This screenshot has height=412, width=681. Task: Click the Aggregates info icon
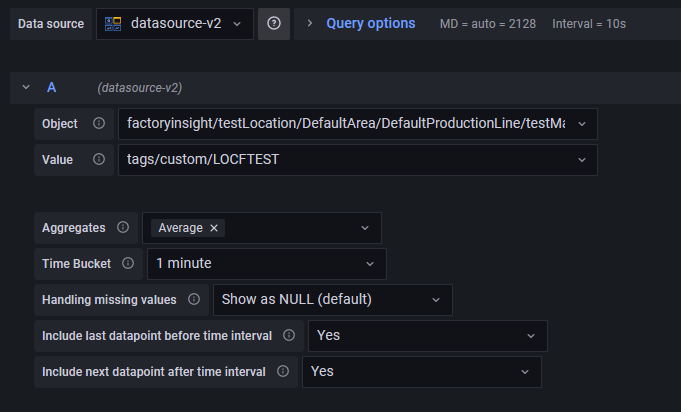(123, 228)
